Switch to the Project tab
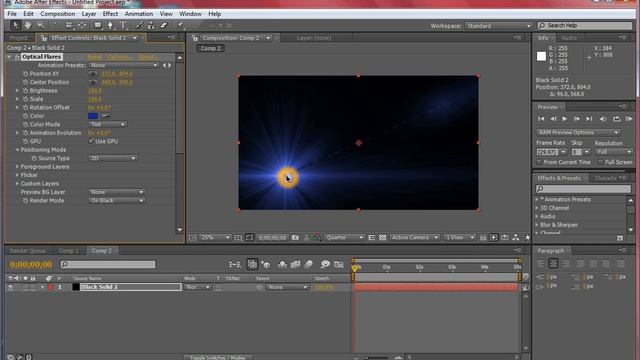Viewport: 640px width, 360px height. tap(19, 38)
